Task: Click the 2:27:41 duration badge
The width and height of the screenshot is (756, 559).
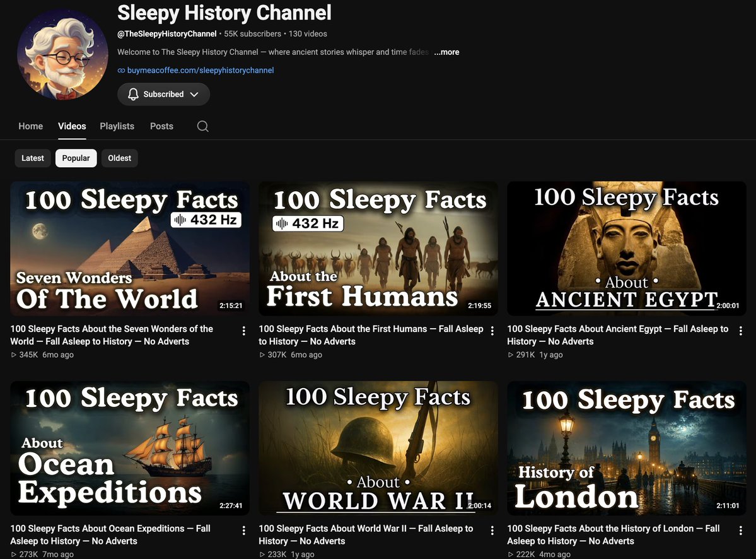Action: click(x=231, y=506)
